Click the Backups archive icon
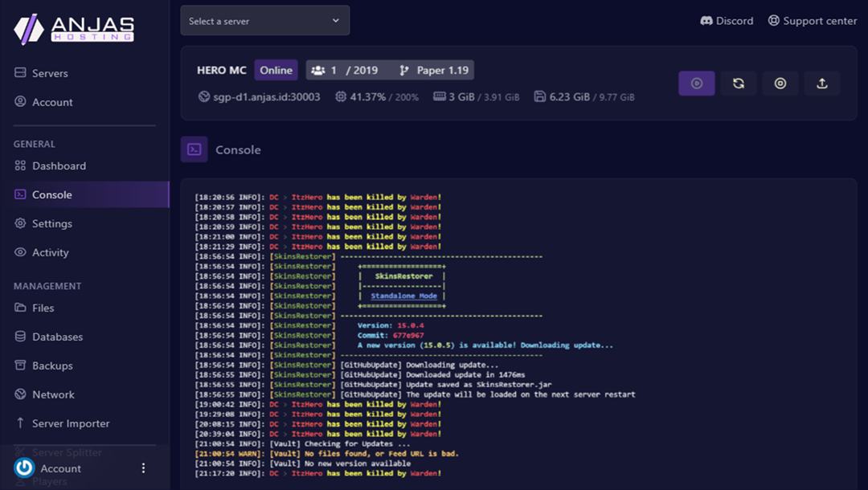The width and height of the screenshot is (868, 490). click(20, 365)
